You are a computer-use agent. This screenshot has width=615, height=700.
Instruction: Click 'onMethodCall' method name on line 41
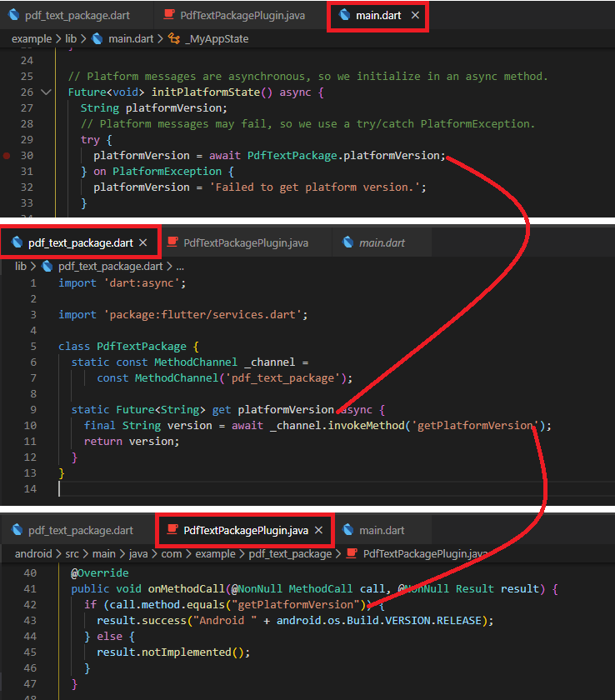pyautogui.click(x=186, y=589)
